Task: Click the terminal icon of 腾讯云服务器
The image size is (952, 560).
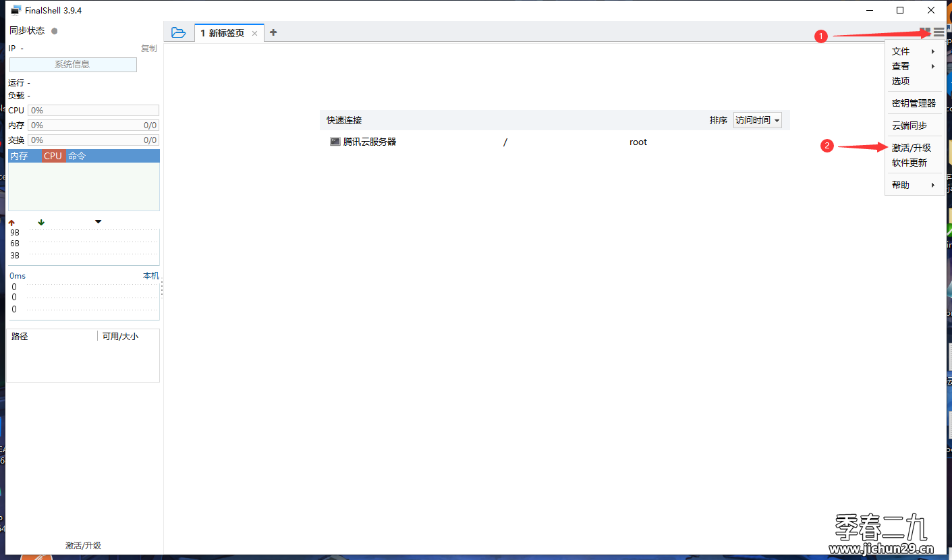Action: tap(335, 142)
